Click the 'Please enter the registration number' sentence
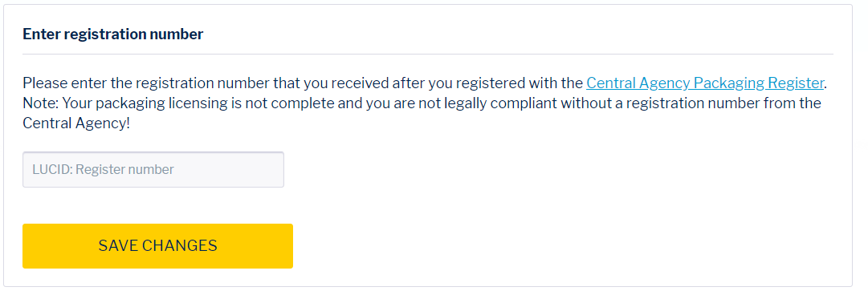Image resolution: width=868 pixels, height=291 pixels. pos(304,83)
